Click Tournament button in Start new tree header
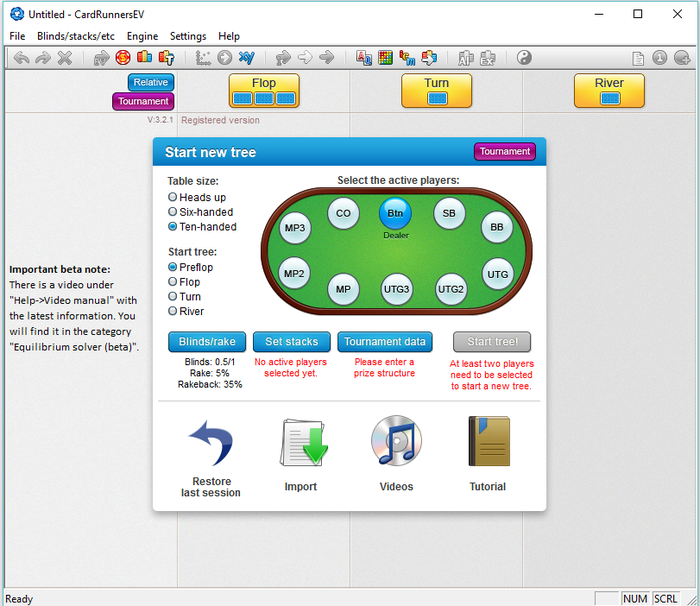 click(505, 151)
